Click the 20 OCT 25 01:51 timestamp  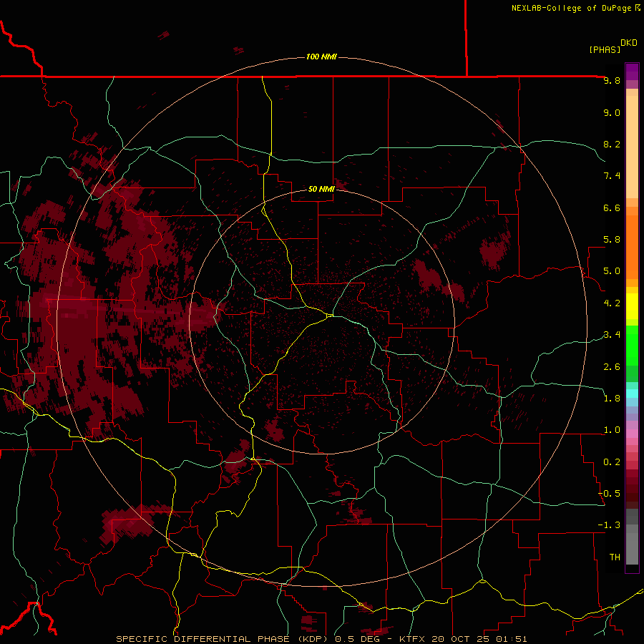point(479,639)
